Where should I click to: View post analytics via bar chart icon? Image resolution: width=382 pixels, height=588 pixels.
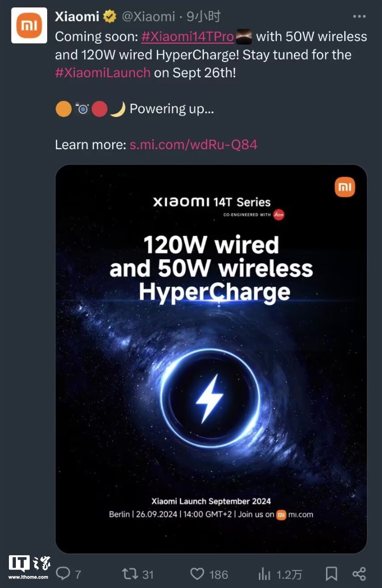coord(264,574)
